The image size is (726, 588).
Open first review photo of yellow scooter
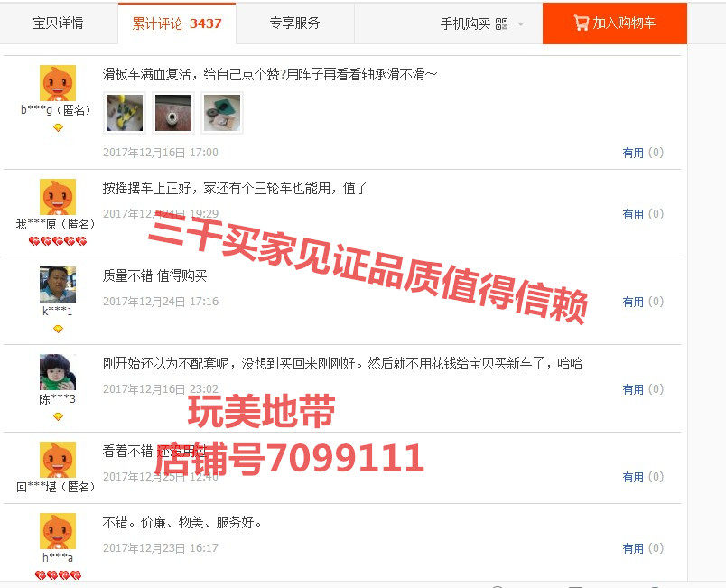[x=125, y=113]
